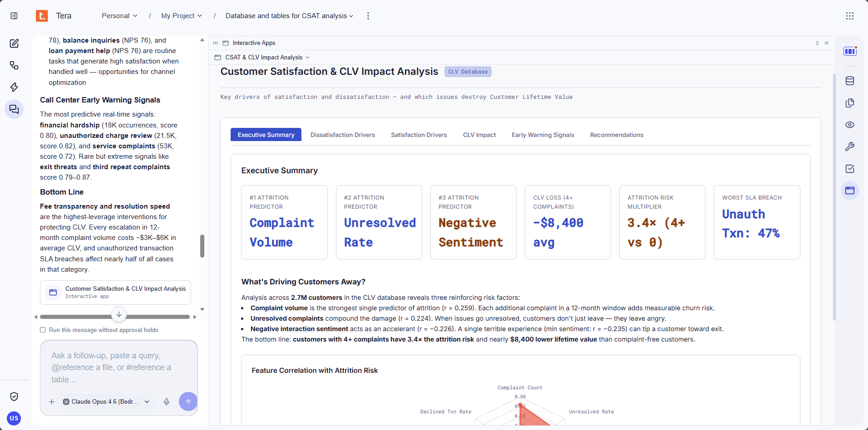Image resolution: width=868 pixels, height=430 pixels.
Task: Jump to latest message down arrow
Action: [x=119, y=314]
